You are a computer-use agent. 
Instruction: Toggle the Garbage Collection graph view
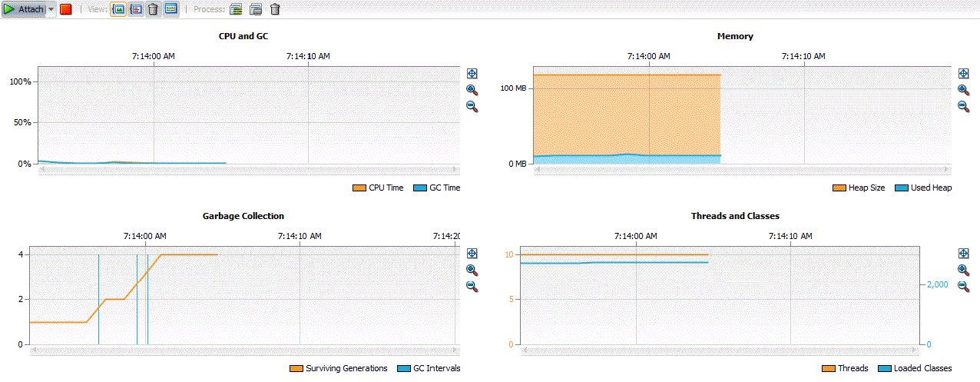(153, 9)
